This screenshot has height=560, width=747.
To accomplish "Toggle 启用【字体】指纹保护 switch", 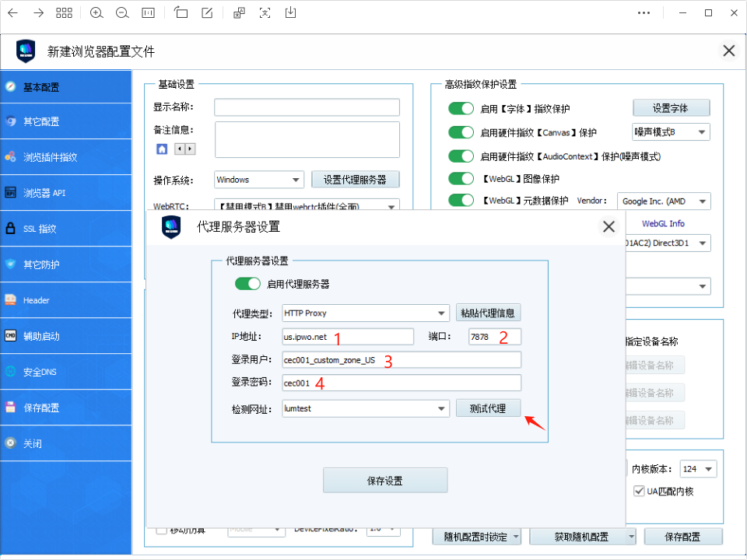I will click(x=461, y=109).
